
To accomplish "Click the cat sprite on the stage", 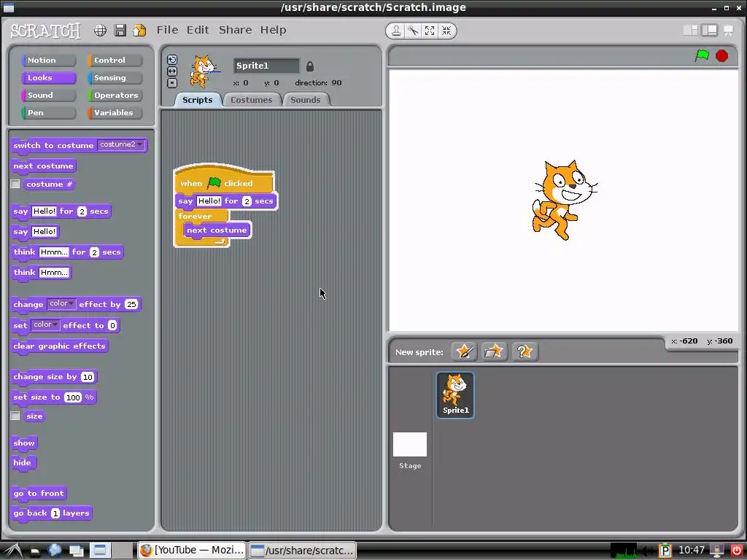I will coord(563,200).
